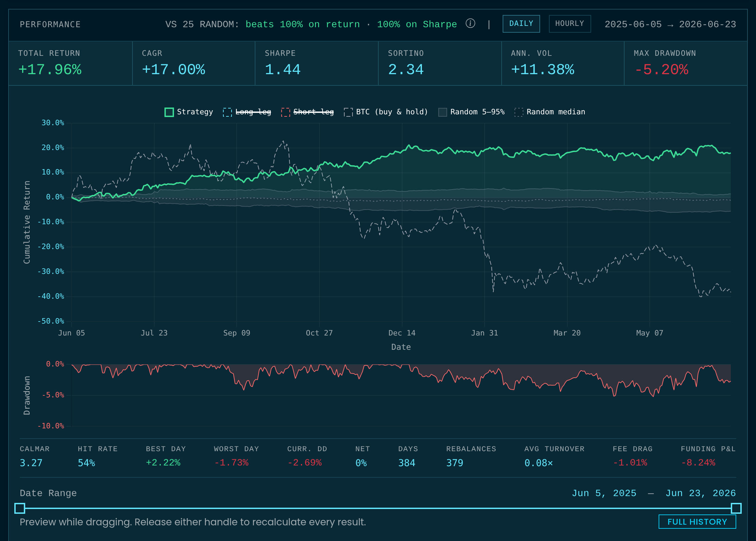
Task: Click the '100% on Sharpe' text
Action: (417, 24)
